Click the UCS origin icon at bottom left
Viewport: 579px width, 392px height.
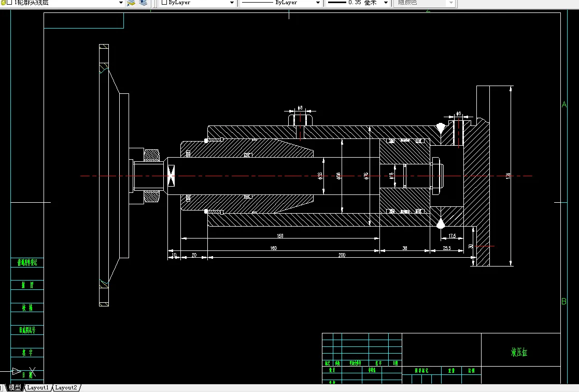click(23, 372)
